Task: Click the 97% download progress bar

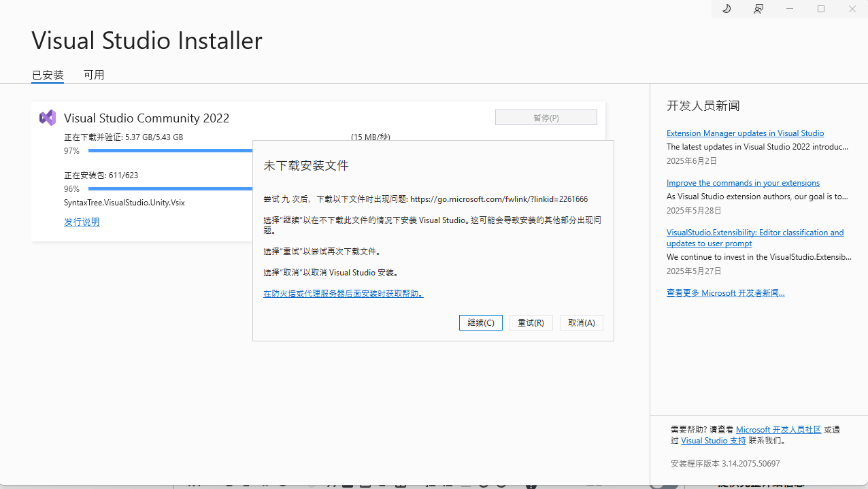Action: pyautogui.click(x=170, y=150)
